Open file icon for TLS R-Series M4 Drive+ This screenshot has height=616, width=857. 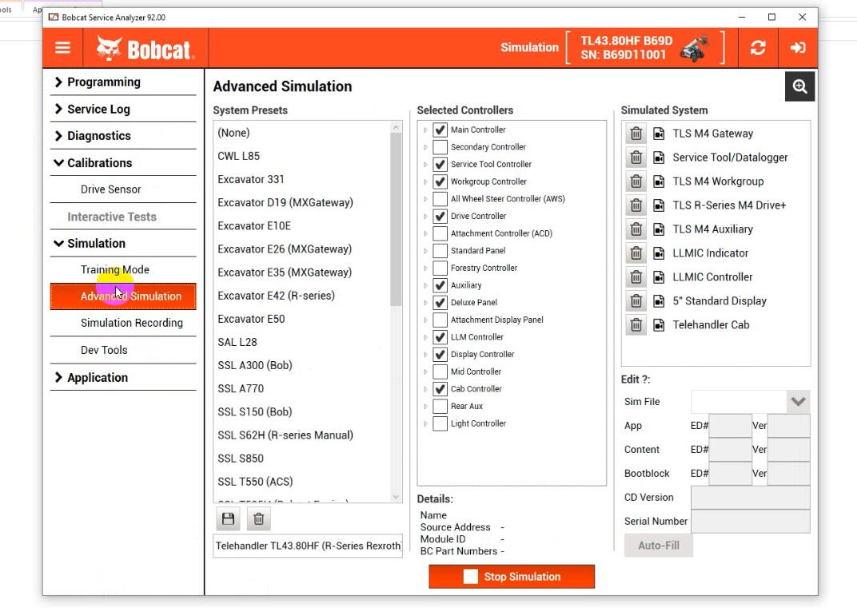click(x=660, y=205)
